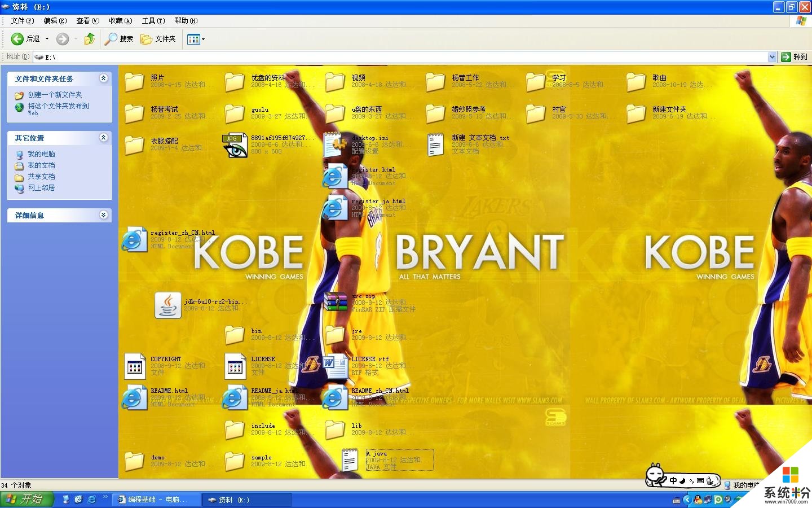Select the guolu folder icon
Viewport: 812px width, 508px height.
pyautogui.click(x=235, y=113)
